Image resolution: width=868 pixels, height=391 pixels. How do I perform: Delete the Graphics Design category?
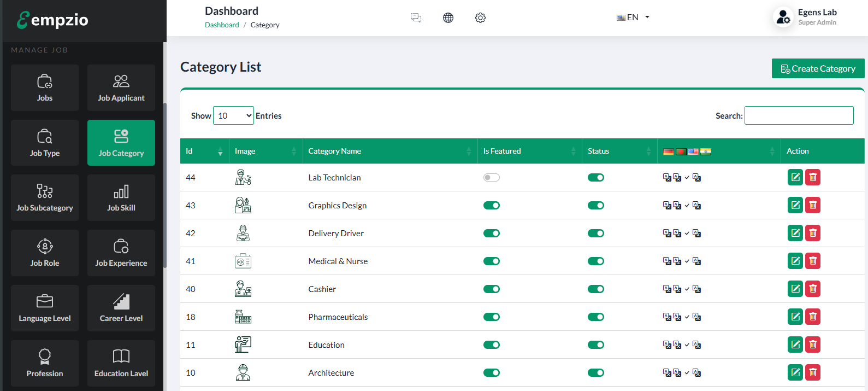pos(812,205)
